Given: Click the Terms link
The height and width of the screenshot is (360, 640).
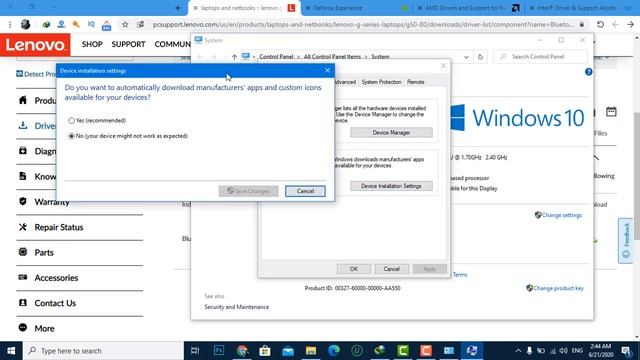Looking at the screenshot, I should tap(460, 275).
